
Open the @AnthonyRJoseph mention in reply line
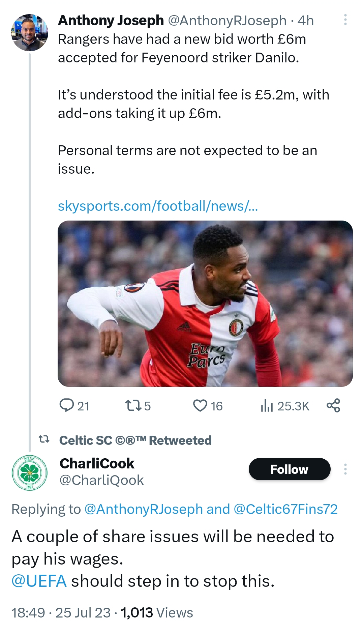143,509
